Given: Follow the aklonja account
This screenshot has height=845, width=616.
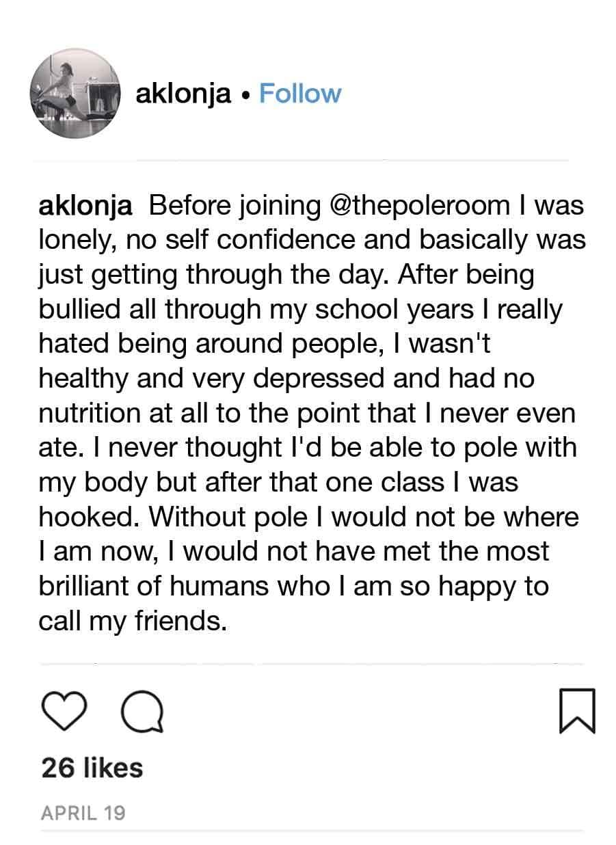Looking at the screenshot, I should point(300,94).
